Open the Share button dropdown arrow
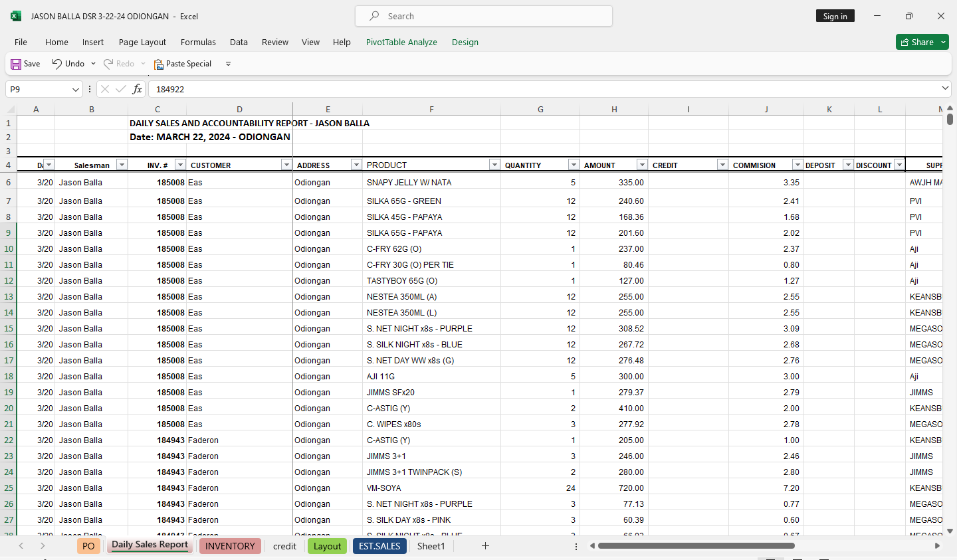 (x=943, y=42)
